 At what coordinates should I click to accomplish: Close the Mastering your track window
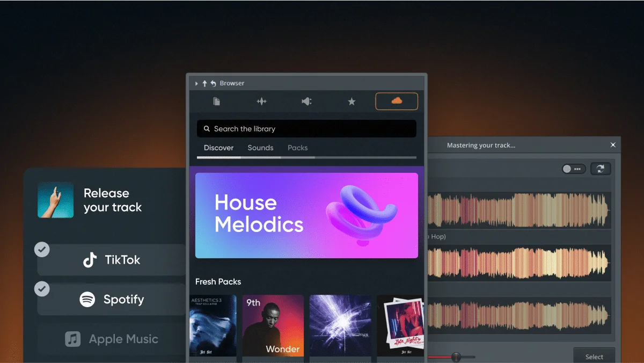[x=613, y=145]
